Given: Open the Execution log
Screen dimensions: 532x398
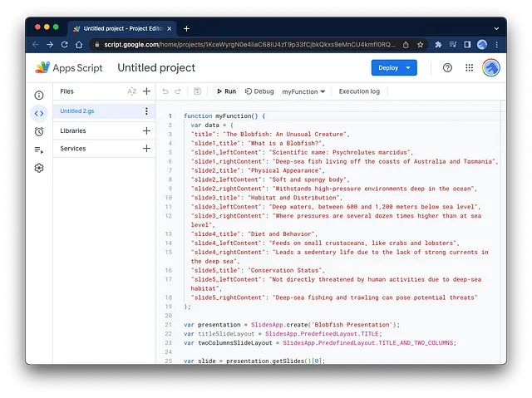Looking at the screenshot, I should [359, 91].
